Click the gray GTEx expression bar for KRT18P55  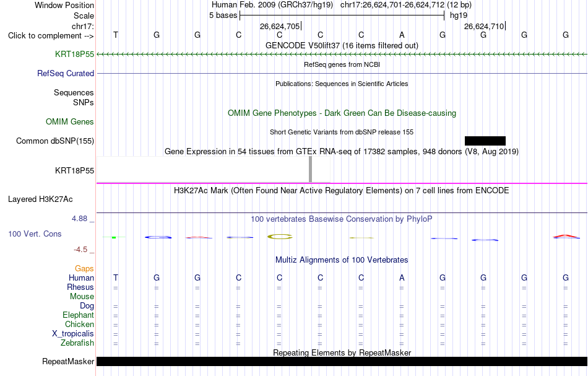(x=310, y=169)
